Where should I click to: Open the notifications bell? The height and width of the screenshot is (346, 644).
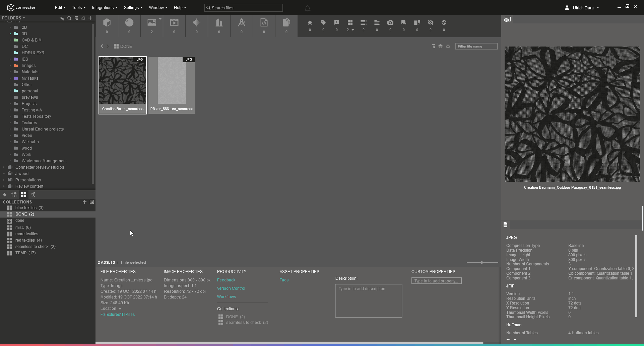pyautogui.click(x=308, y=8)
